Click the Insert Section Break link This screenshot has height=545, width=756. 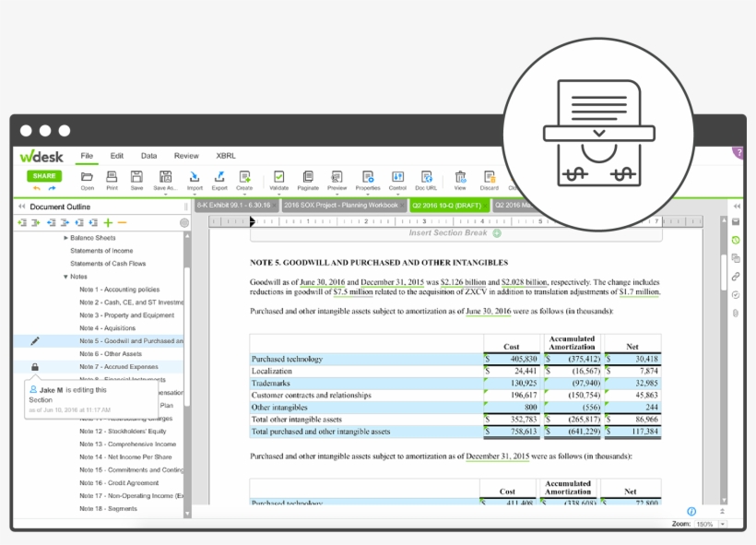pos(448,233)
